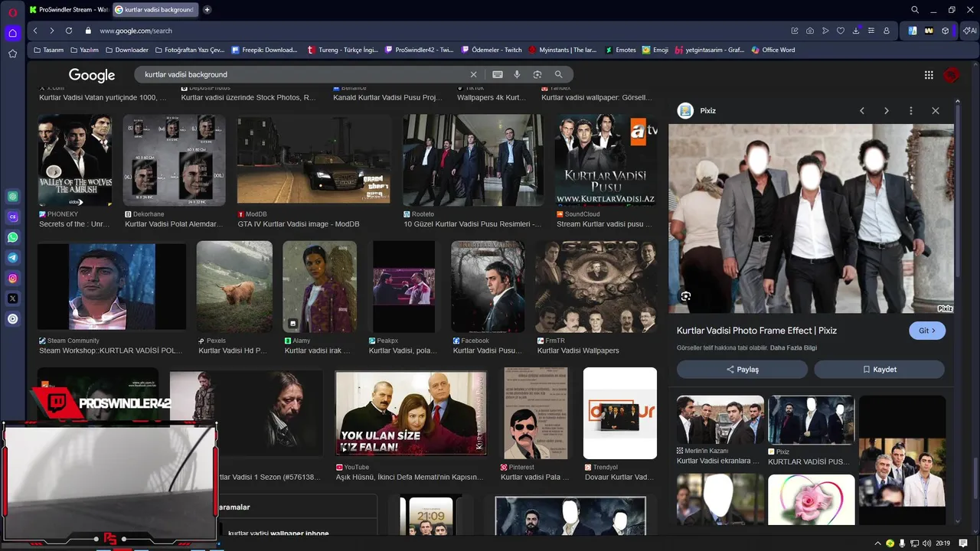Viewport: 980px width, 551px height.
Task: Focus the Google search input field
Action: pos(305,74)
